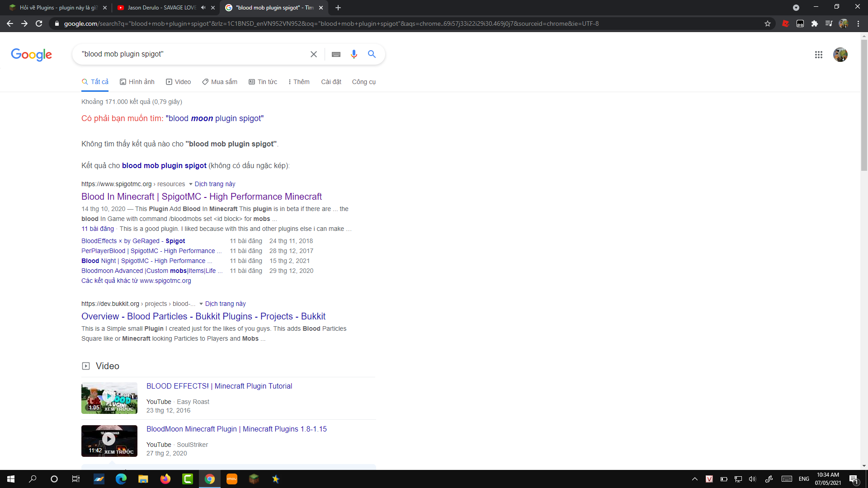Reload the page
The height and width of the screenshot is (488, 868).
click(39, 23)
